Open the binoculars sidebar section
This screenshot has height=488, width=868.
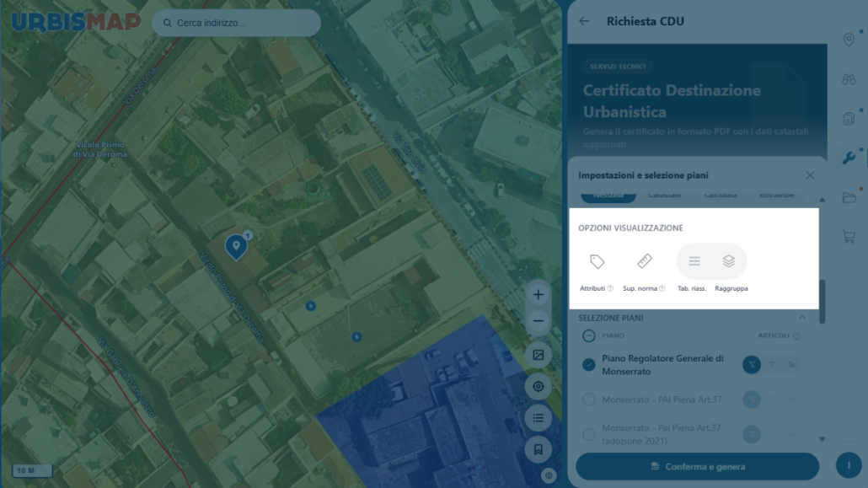pyautogui.click(x=849, y=79)
